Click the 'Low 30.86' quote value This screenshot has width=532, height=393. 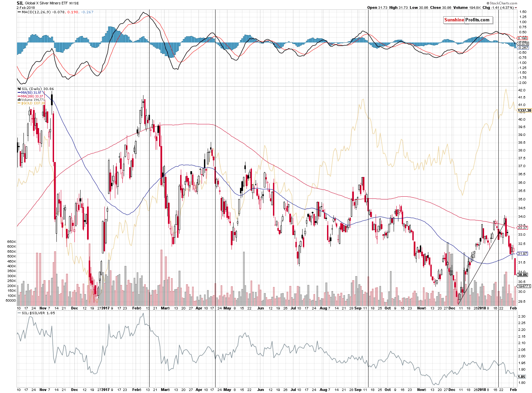coord(418,7)
